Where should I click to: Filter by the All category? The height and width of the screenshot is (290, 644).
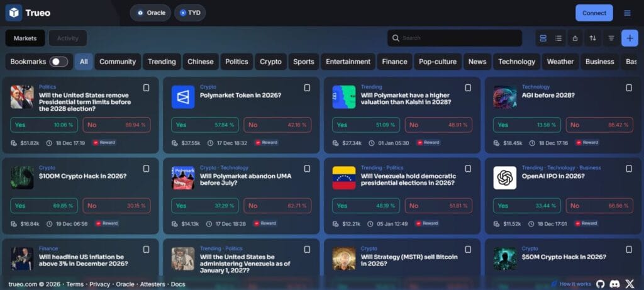(x=84, y=62)
